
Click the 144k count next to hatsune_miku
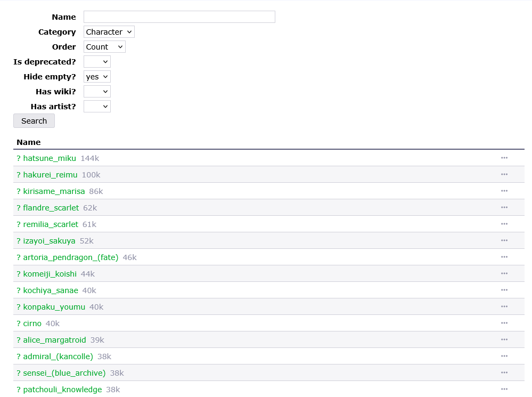90,158
